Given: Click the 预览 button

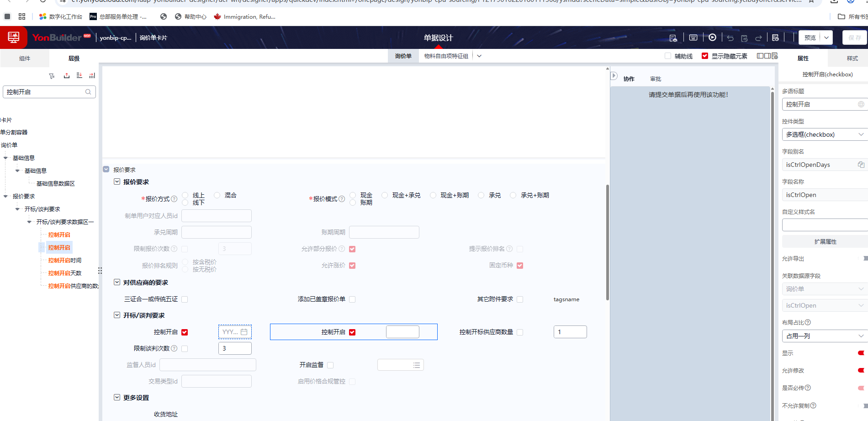Looking at the screenshot, I should click(x=810, y=37).
